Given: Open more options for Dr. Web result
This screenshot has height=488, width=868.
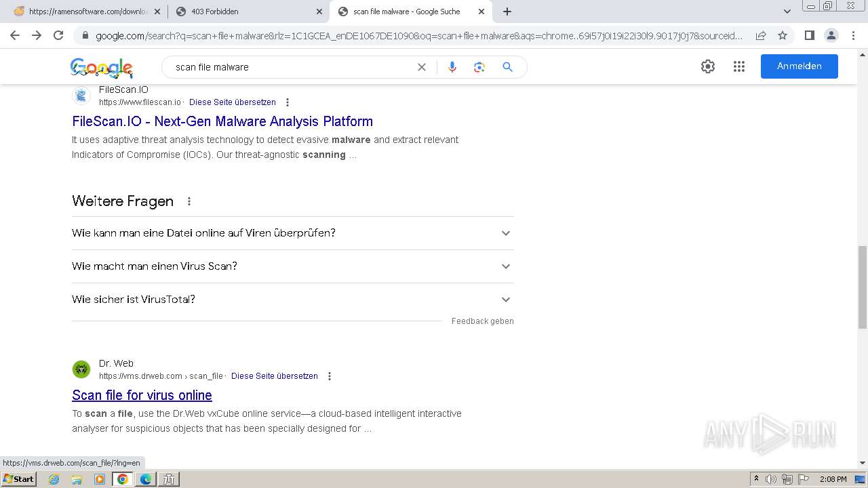Looking at the screenshot, I should [330, 376].
